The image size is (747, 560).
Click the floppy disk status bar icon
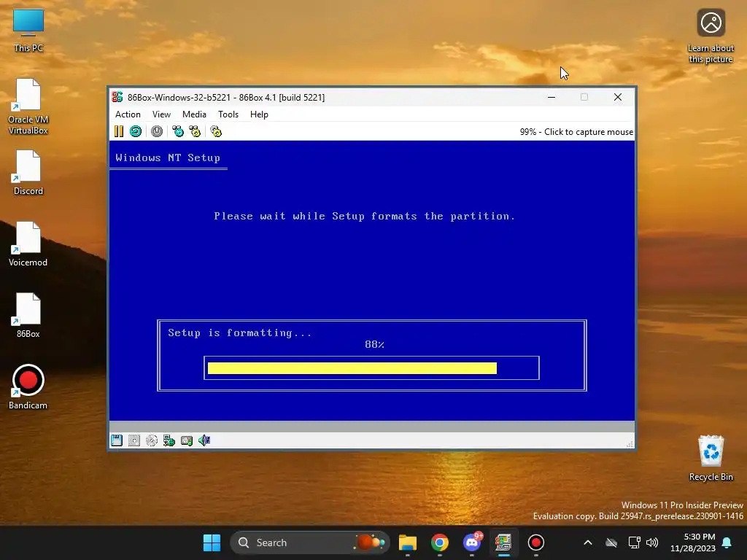pos(117,440)
